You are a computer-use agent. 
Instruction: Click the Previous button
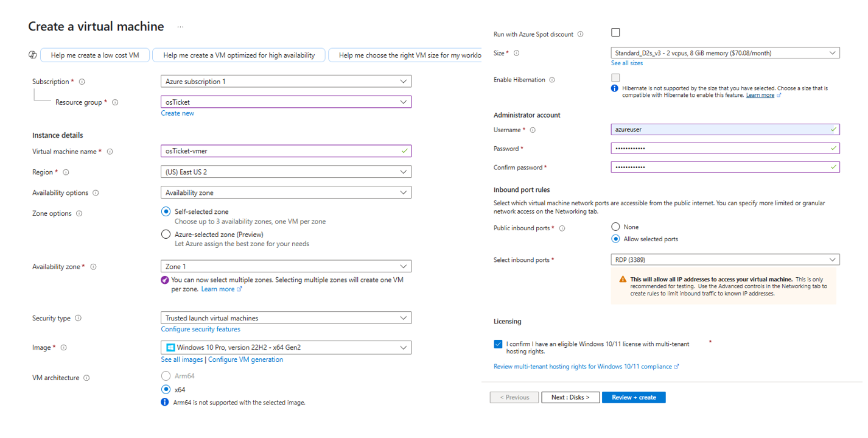click(514, 398)
